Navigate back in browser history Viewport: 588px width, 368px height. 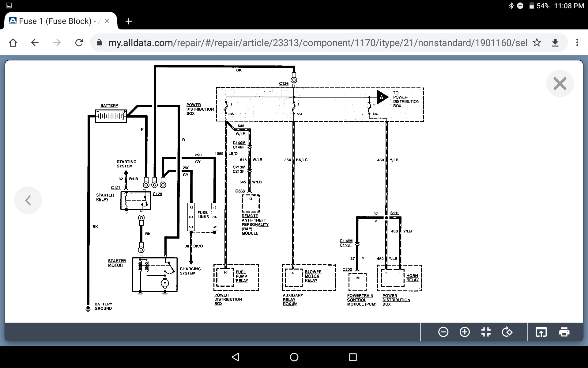click(35, 43)
